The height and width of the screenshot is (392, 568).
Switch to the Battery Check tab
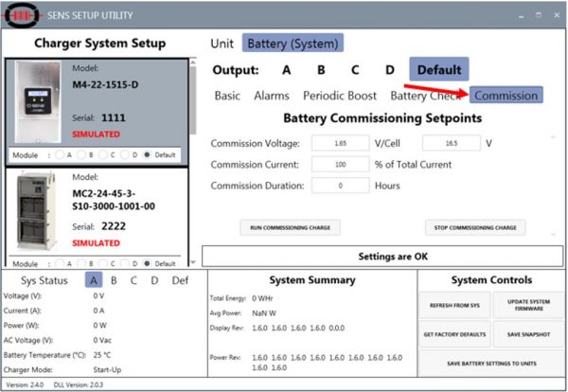point(426,96)
